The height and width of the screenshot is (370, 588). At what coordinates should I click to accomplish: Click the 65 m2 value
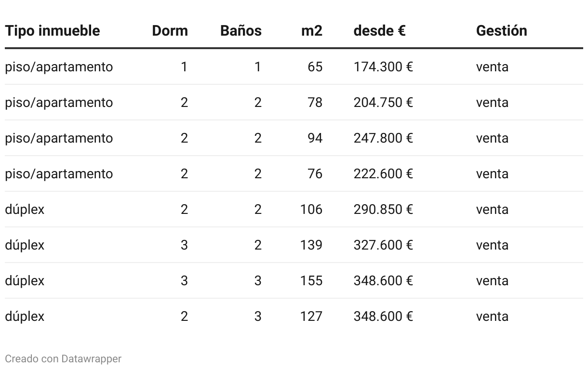315,66
